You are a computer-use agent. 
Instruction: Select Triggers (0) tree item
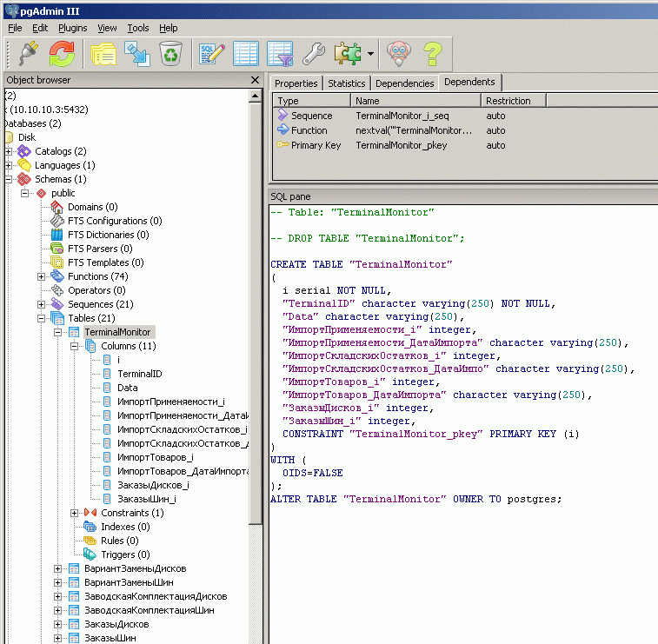pos(125,554)
